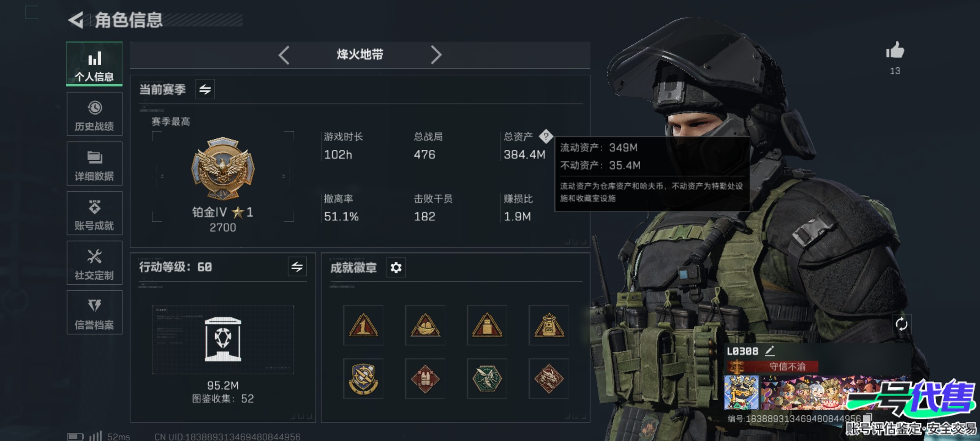980x441 pixels.
Task: Open the 历史战绩 tab
Action: [x=94, y=114]
